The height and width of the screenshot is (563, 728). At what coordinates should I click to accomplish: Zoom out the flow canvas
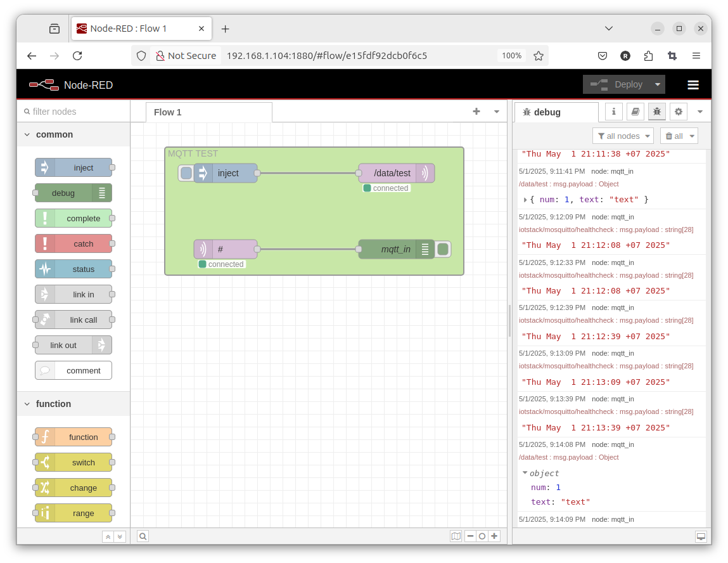tap(470, 536)
